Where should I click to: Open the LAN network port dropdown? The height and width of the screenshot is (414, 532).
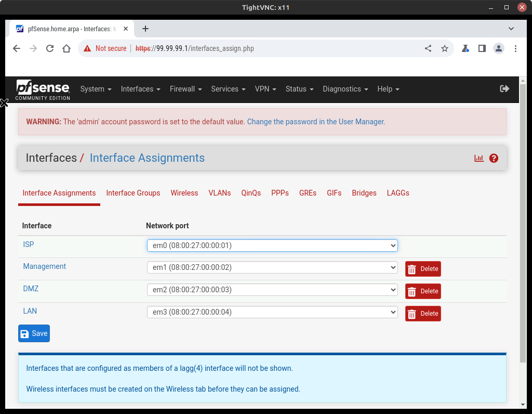tap(272, 312)
